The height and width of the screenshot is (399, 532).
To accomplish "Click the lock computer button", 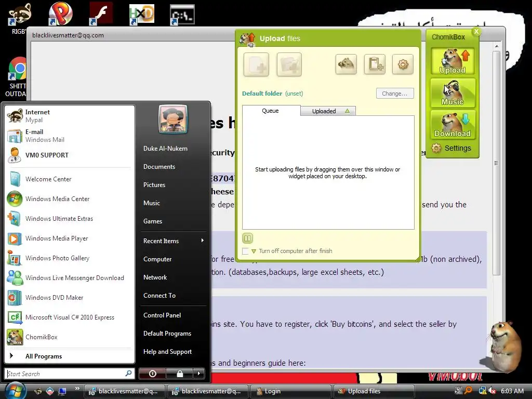I will tap(179, 374).
